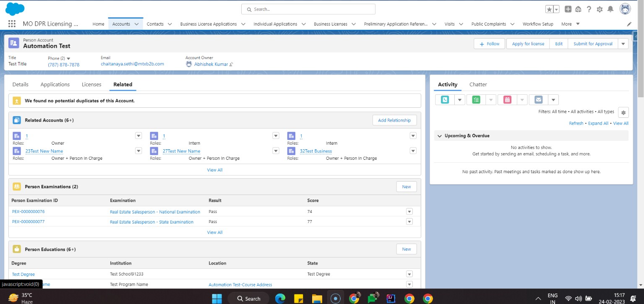
Task: Collapse the Upcoming & Overdue section
Action: [439, 135]
